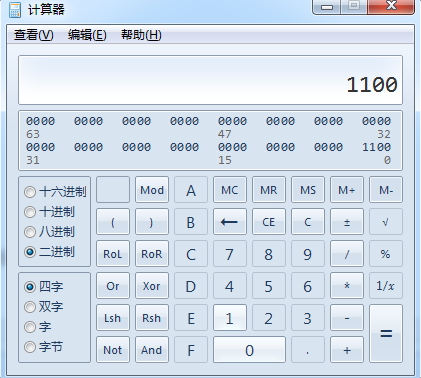Click the Not bitwise button
Viewport: 421px width, 378px height.
pos(113,350)
